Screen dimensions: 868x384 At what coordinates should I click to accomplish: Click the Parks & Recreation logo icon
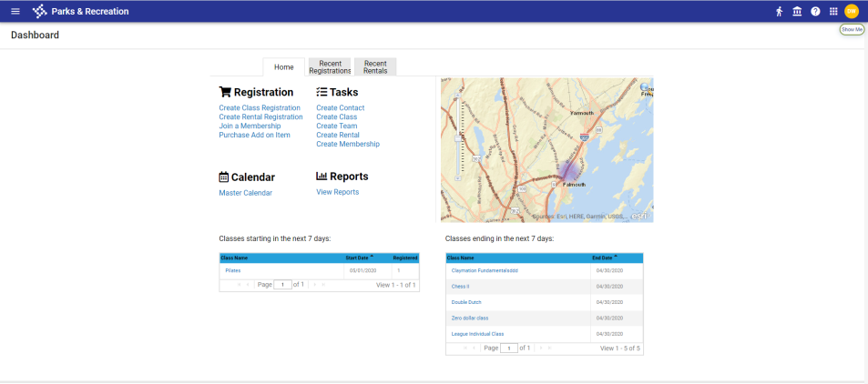[x=39, y=11]
